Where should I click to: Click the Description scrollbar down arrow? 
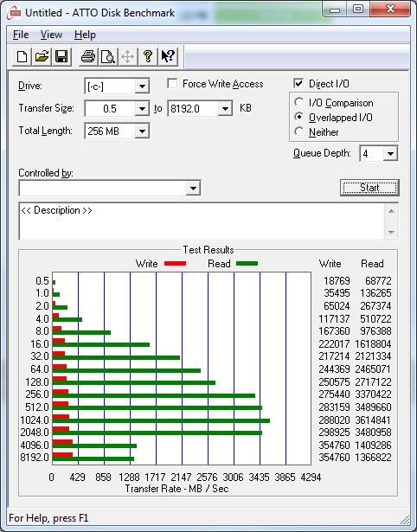[391, 233]
